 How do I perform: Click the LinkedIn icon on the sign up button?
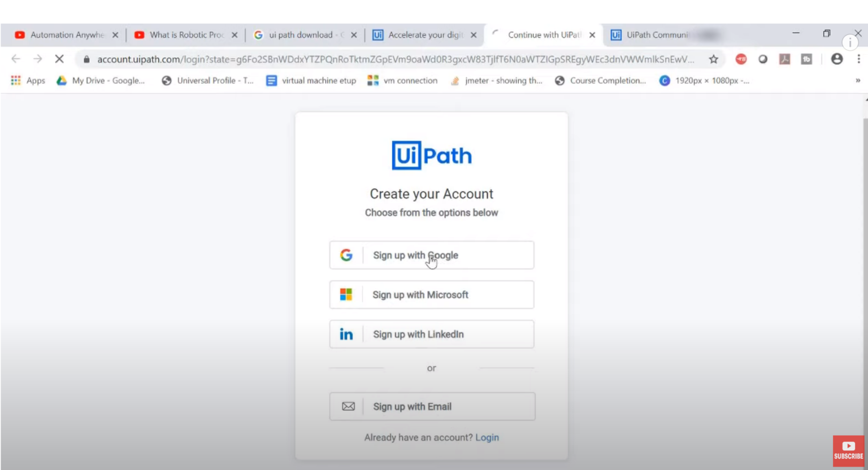click(346, 334)
